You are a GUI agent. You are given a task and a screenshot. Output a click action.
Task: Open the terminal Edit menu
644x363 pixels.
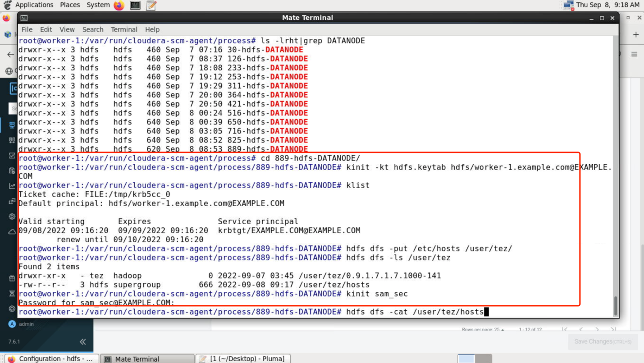point(46,29)
